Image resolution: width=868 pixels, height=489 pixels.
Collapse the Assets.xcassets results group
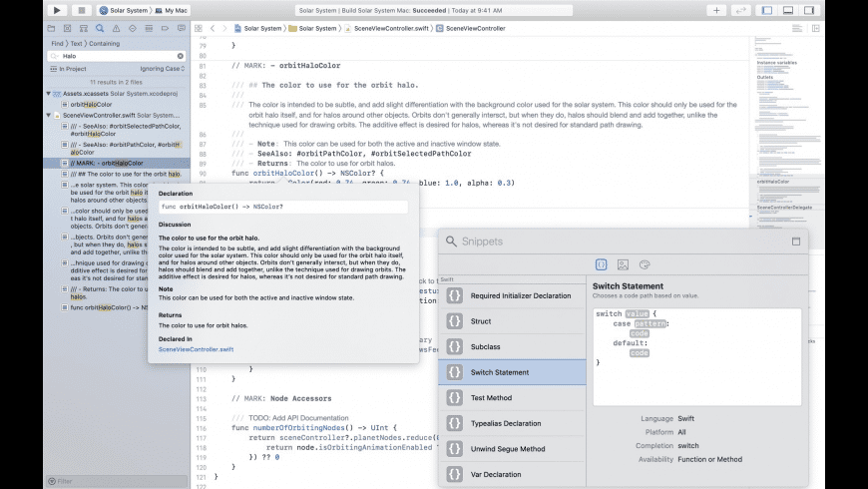click(x=47, y=93)
